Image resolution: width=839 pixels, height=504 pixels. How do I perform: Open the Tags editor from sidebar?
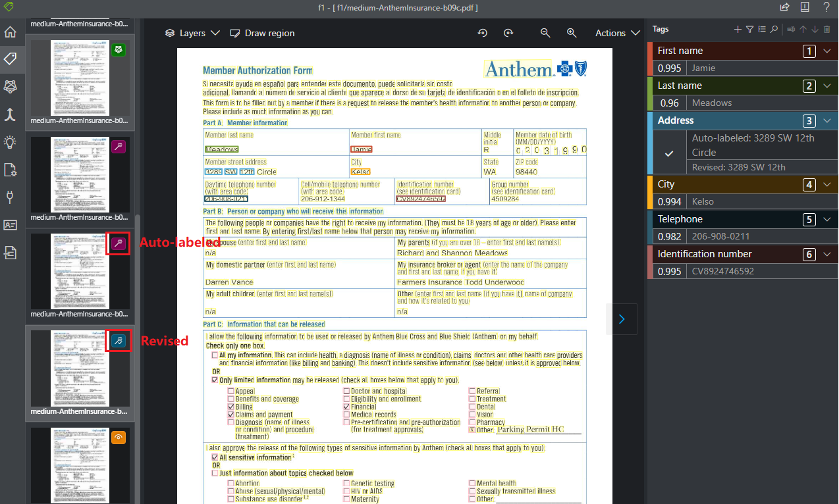[10, 59]
